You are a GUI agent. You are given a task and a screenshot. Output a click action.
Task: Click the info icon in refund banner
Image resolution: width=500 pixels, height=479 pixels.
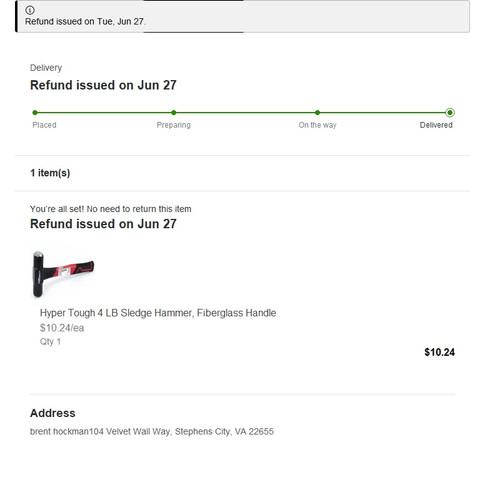click(30, 10)
